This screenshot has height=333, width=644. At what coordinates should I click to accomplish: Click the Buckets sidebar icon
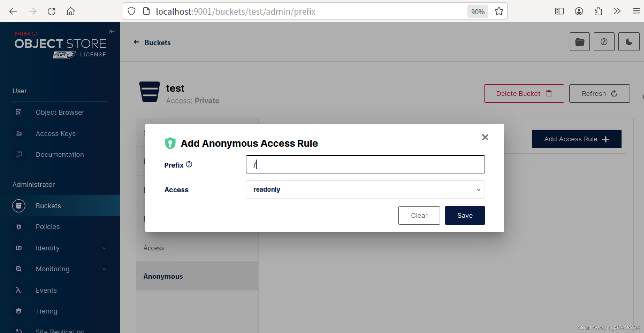18,206
